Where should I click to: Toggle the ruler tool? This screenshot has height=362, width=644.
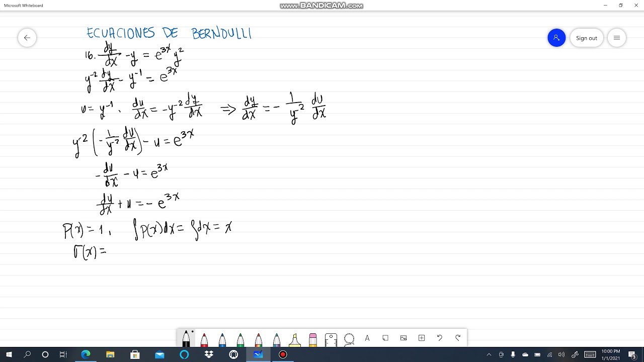(x=331, y=339)
